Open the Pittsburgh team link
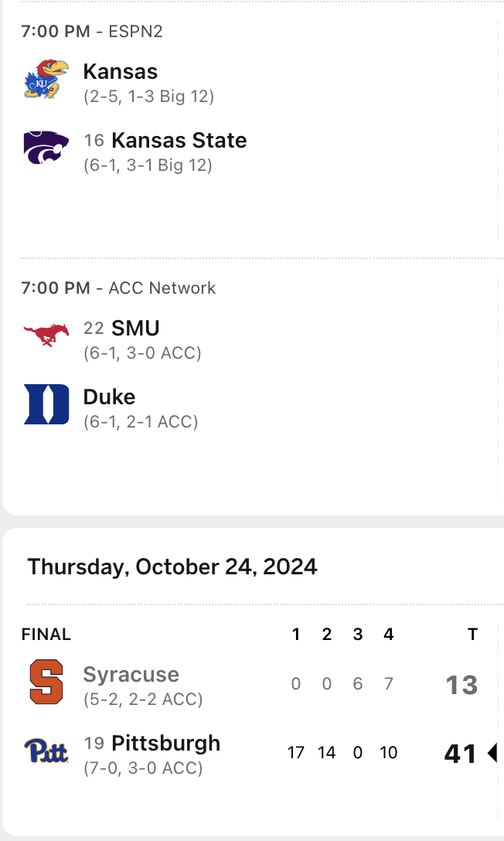 pos(165,744)
